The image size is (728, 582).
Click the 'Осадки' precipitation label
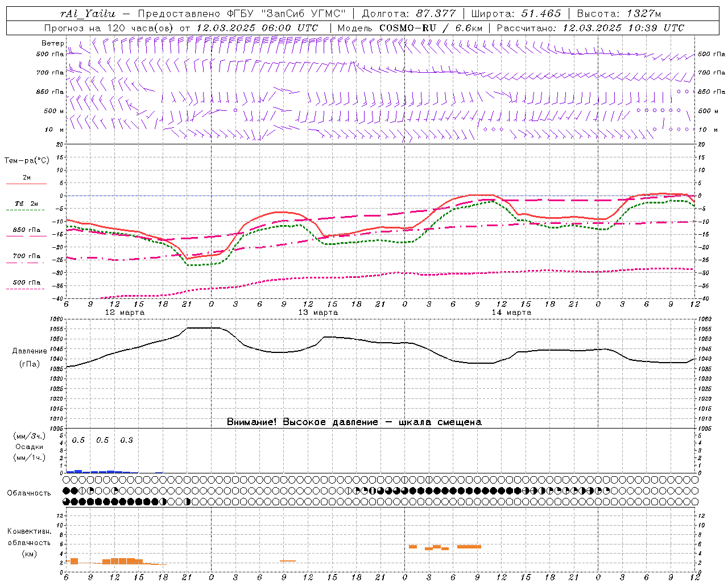point(30,447)
